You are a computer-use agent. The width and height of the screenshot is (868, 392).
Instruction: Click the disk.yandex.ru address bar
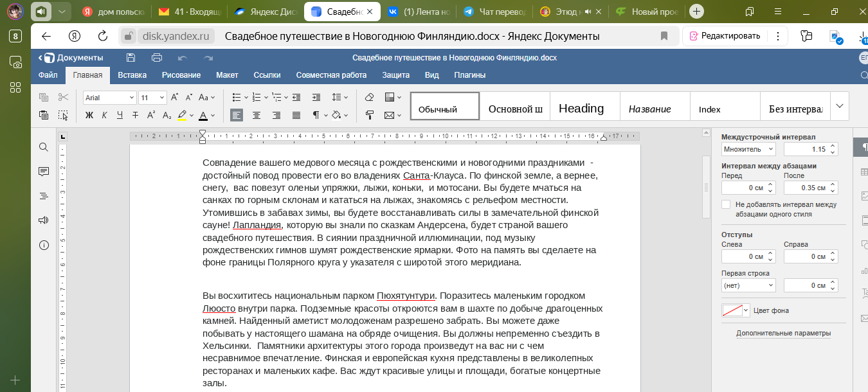177,36
